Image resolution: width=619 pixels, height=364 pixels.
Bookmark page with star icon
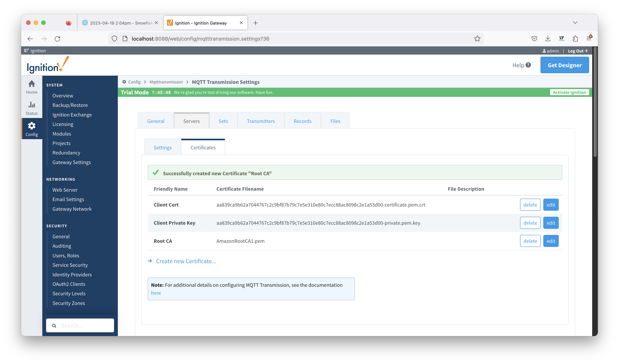click(477, 39)
